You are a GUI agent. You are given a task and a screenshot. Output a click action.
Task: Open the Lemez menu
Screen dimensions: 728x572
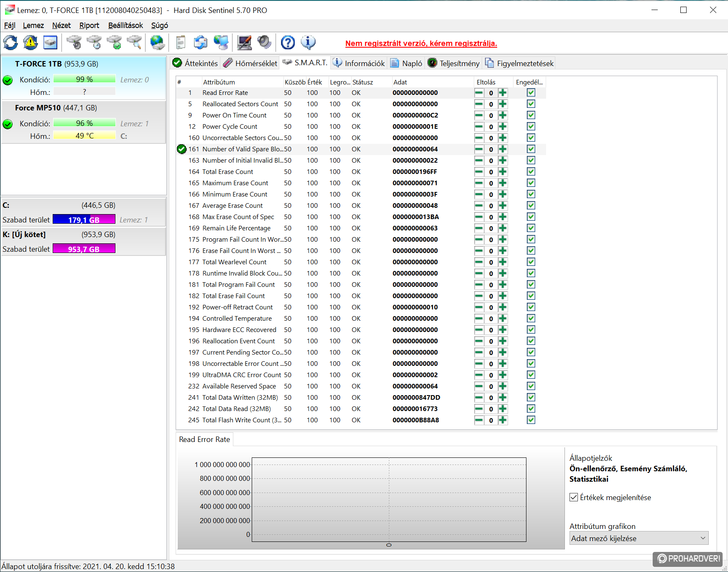(x=33, y=26)
